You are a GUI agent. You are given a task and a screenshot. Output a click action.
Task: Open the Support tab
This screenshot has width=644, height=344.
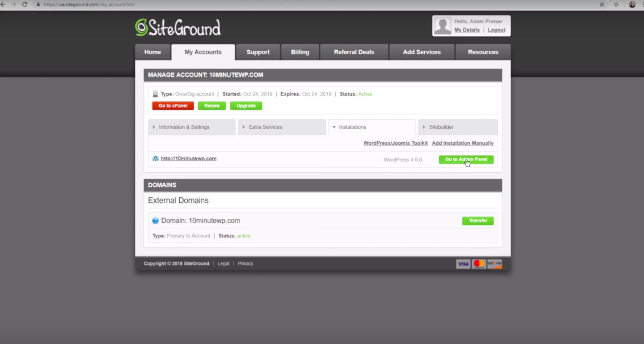(x=258, y=52)
